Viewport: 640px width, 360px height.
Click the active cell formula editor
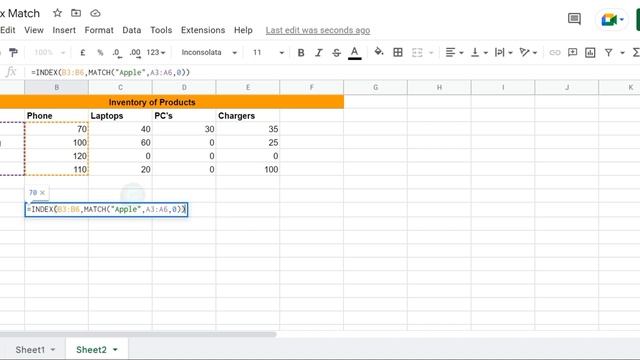[106, 209]
